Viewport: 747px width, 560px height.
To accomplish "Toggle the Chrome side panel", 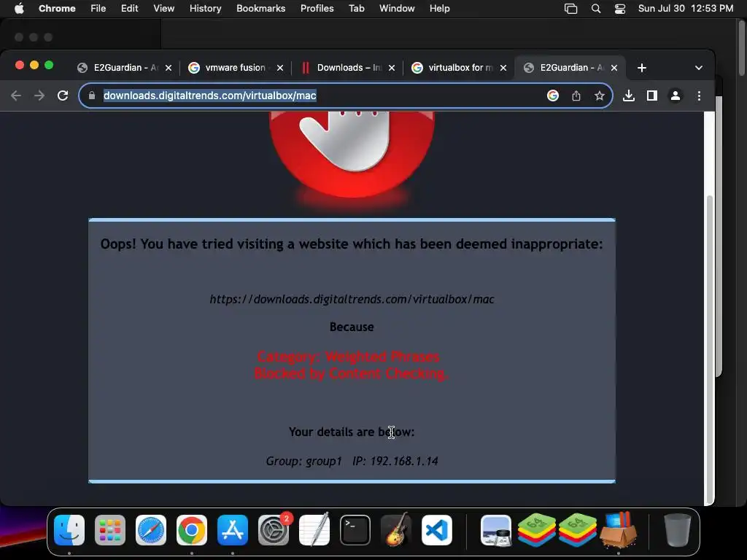I will [652, 96].
